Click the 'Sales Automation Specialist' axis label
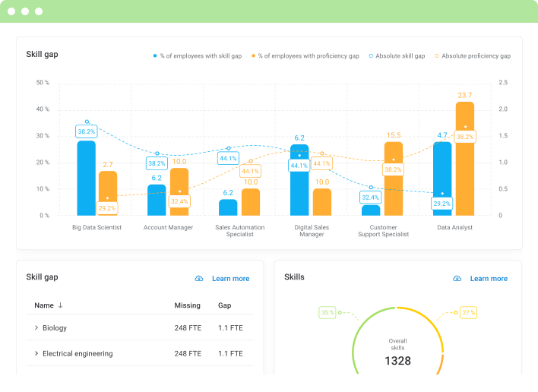 240,231
